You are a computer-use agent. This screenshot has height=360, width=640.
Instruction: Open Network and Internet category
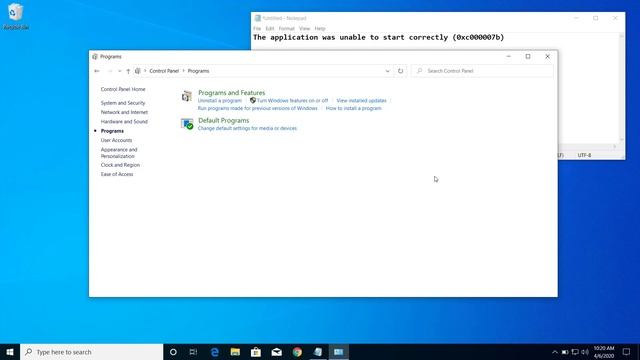[124, 112]
